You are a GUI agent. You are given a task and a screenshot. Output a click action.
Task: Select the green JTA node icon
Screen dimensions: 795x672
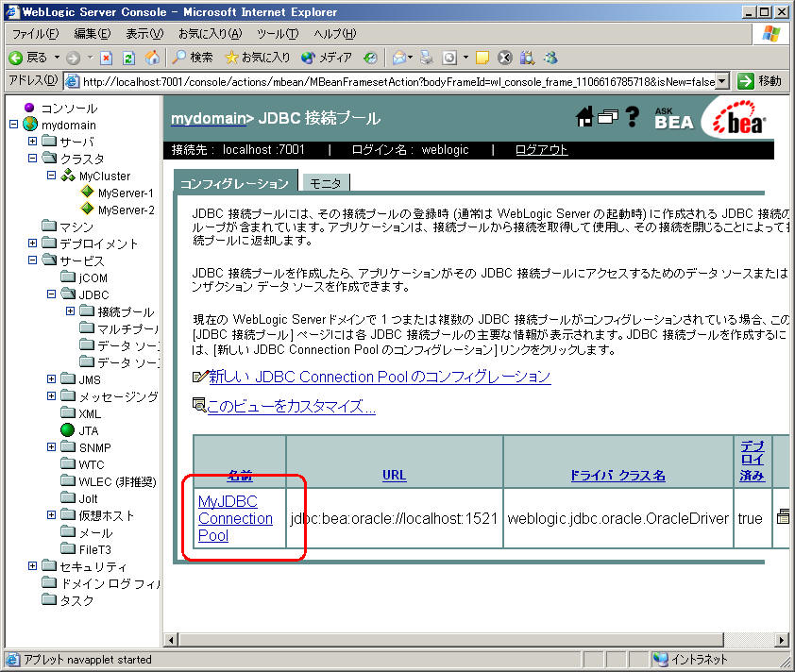pos(68,430)
